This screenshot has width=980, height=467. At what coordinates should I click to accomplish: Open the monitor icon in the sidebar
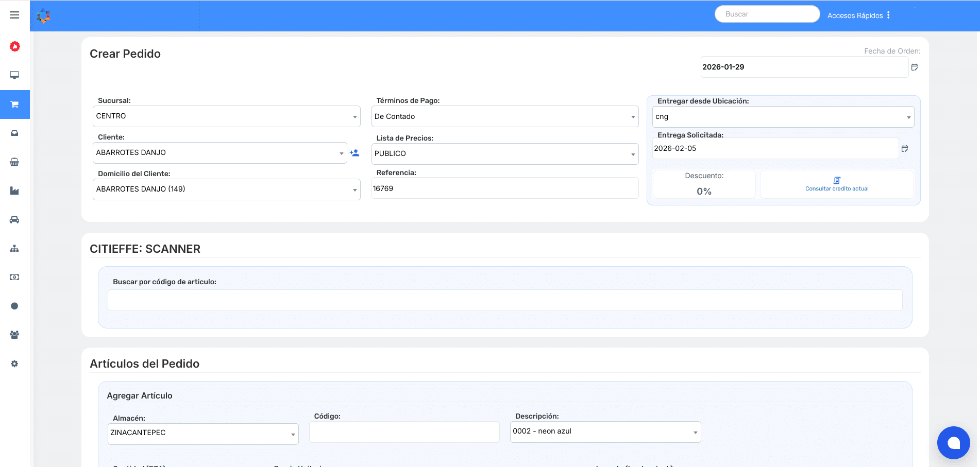pos(14,75)
